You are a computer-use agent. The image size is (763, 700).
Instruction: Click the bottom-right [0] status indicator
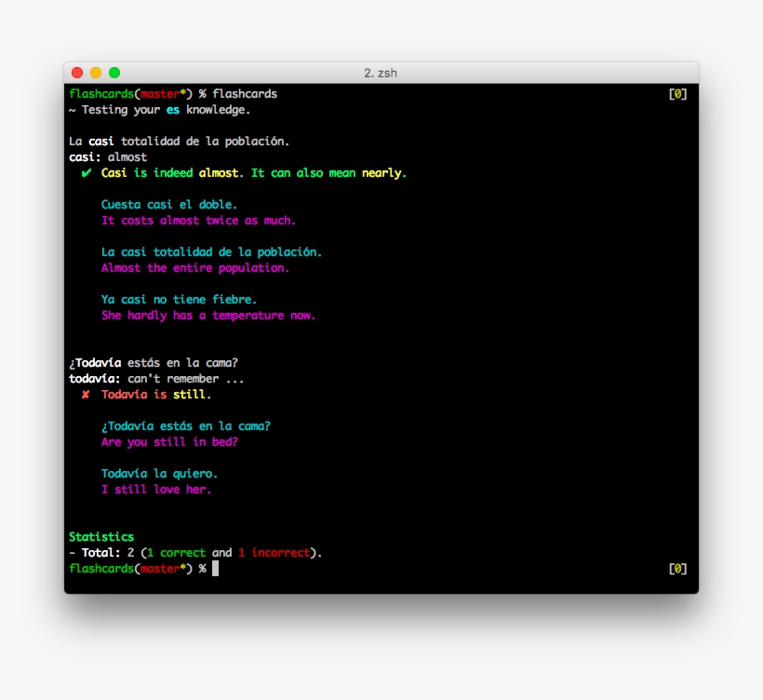[677, 569]
